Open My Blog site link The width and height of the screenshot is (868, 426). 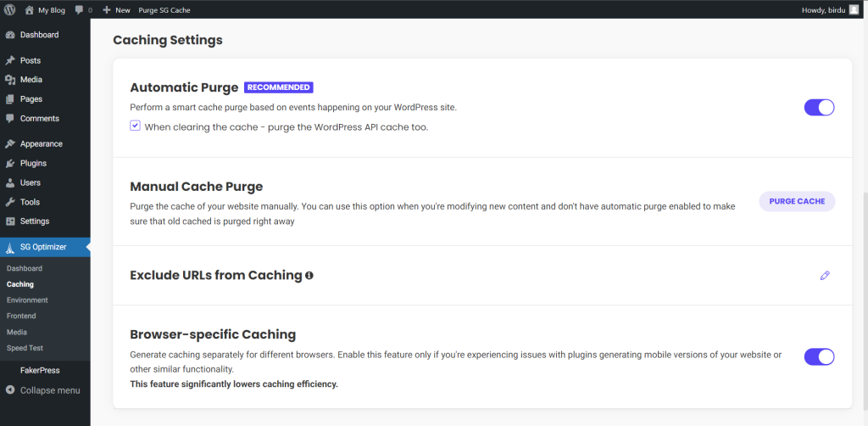click(x=52, y=10)
